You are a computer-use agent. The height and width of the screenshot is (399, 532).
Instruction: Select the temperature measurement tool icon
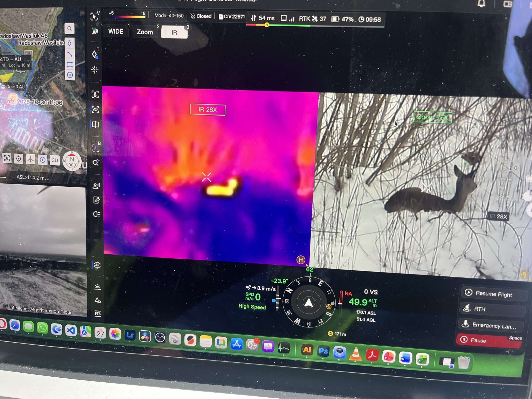(95, 94)
